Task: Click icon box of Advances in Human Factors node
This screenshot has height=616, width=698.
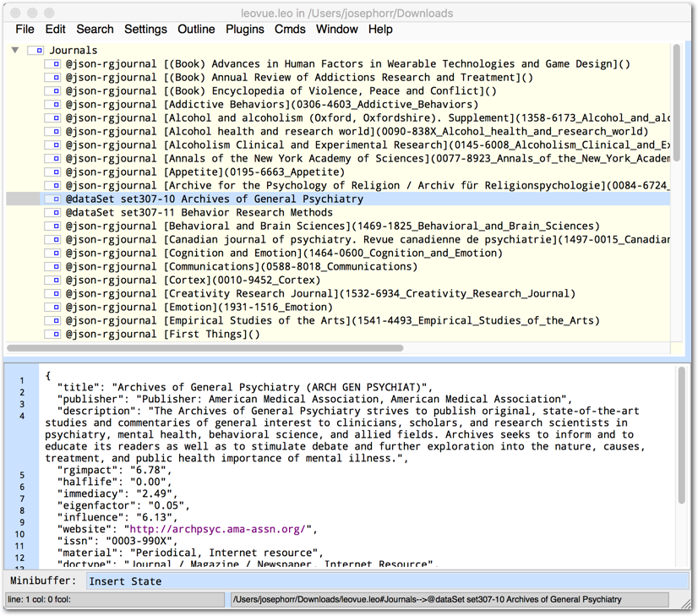Action: 52,64
